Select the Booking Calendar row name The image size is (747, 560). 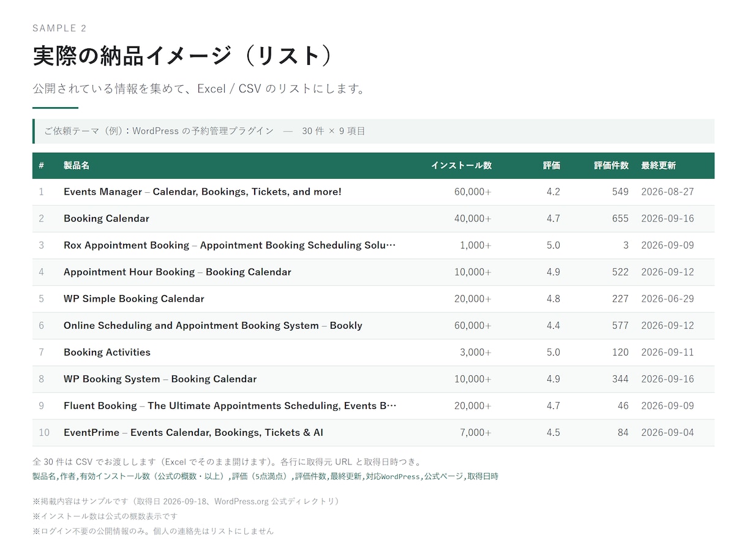click(x=107, y=218)
